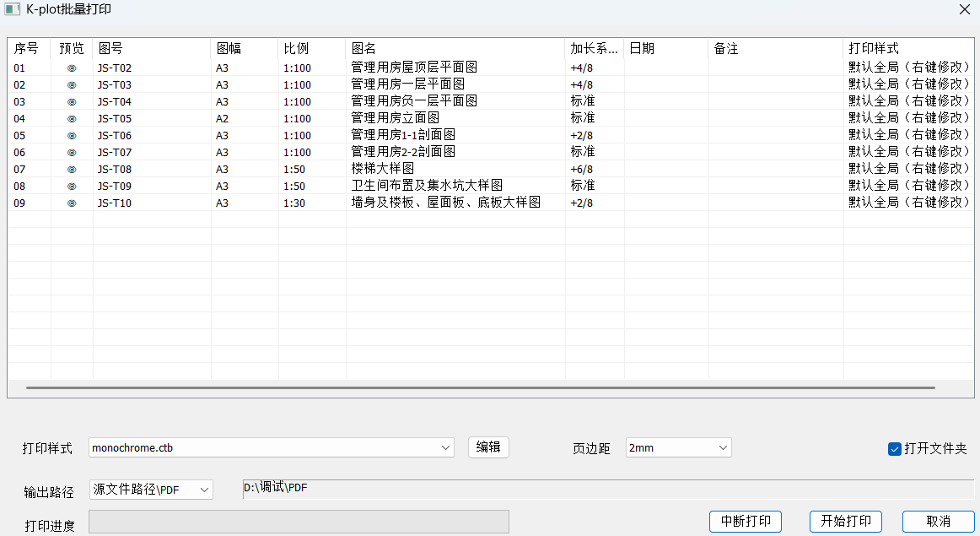Image resolution: width=980 pixels, height=536 pixels.
Task: Click the 图幅 column header
Action: click(x=245, y=49)
